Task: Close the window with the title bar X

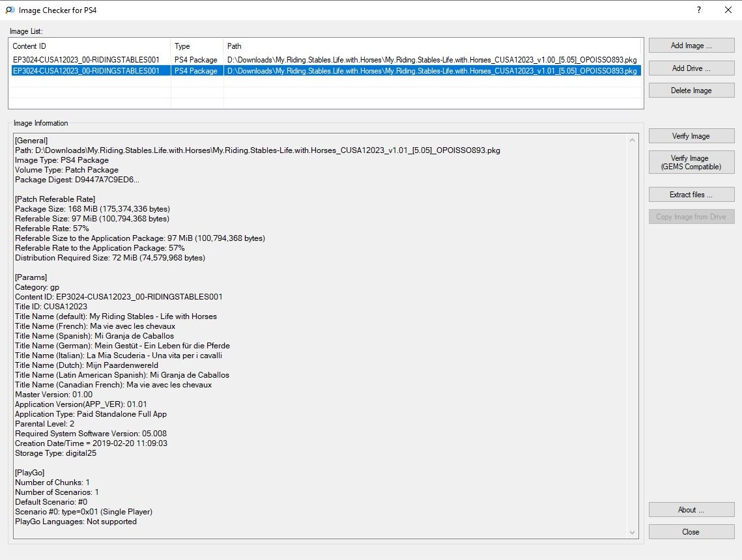Action: (x=728, y=10)
